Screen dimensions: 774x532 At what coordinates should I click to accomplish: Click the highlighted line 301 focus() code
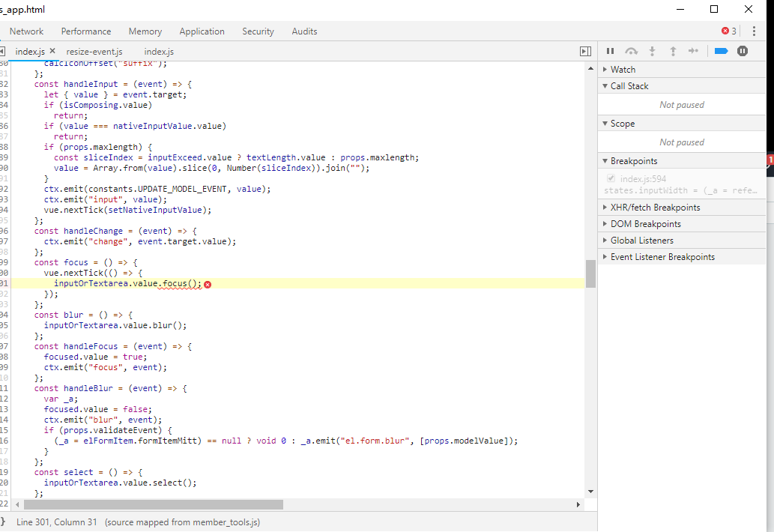pyautogui.click(x=128, y=283)
